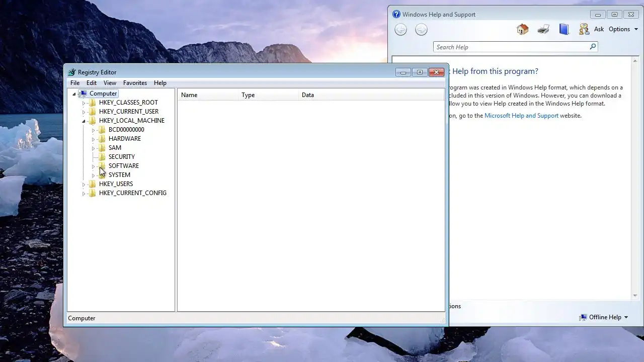The image size is (644, 362).
Task: Click the Ask icon in Help and Support
Action: tap(584, 29)
